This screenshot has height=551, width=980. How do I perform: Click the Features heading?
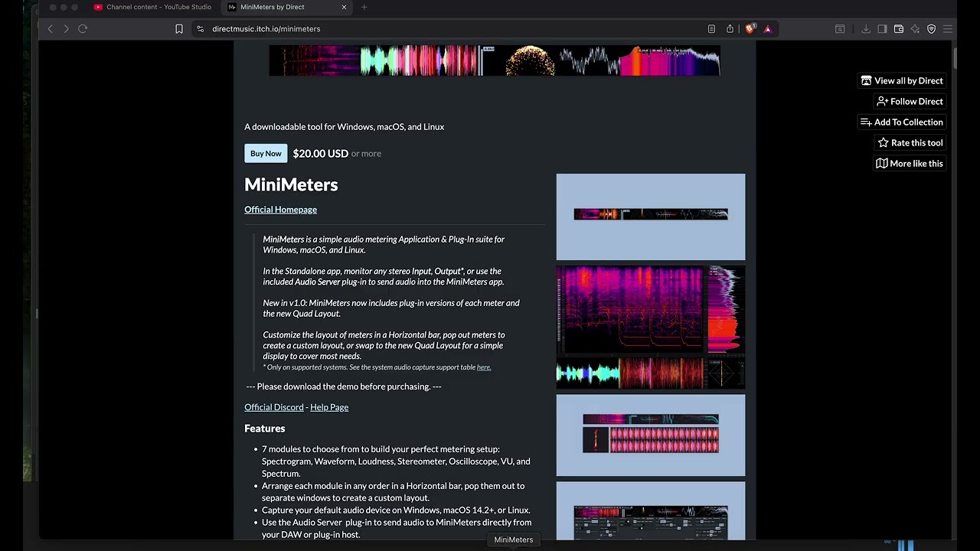click(x=265, y=429)
